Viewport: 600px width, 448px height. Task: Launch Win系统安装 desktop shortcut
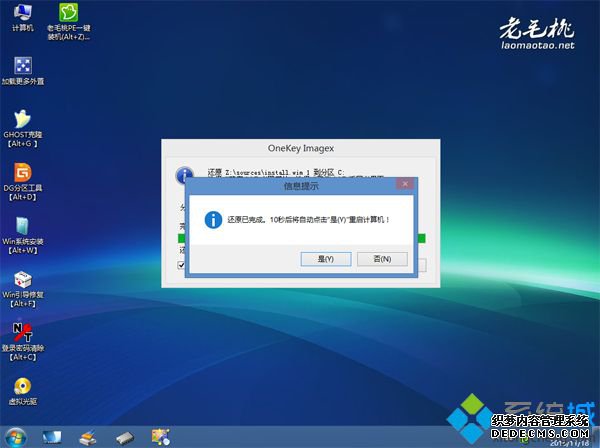tap(23, 236)
